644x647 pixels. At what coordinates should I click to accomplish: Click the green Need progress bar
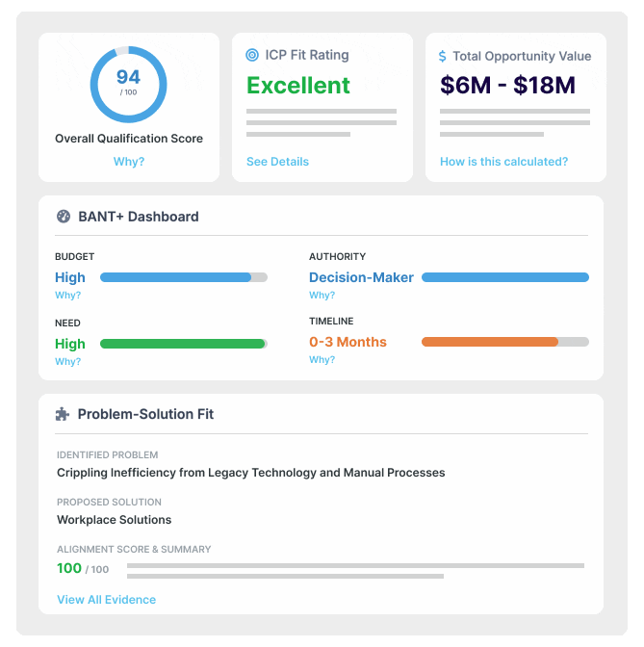coord(183,344)
